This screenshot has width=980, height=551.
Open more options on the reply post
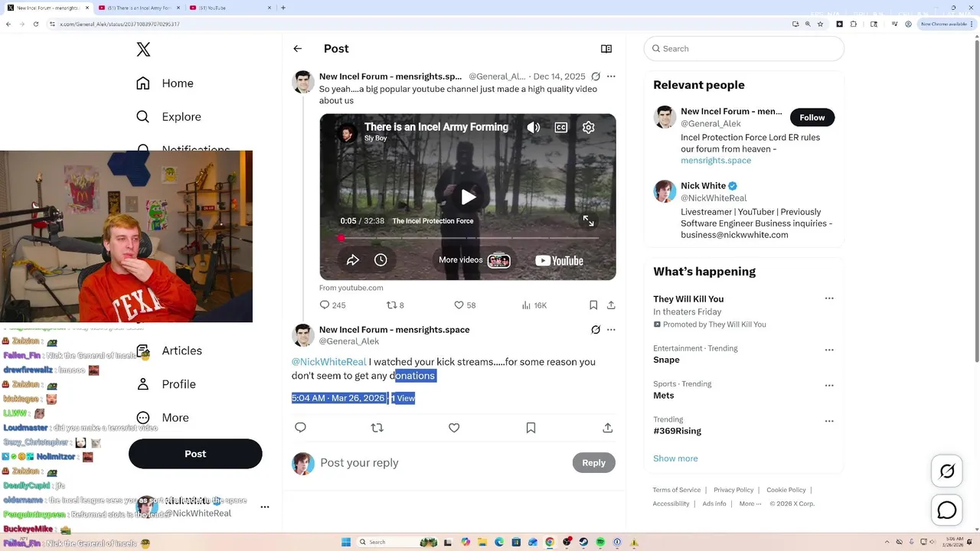click(x=611, y=330)
